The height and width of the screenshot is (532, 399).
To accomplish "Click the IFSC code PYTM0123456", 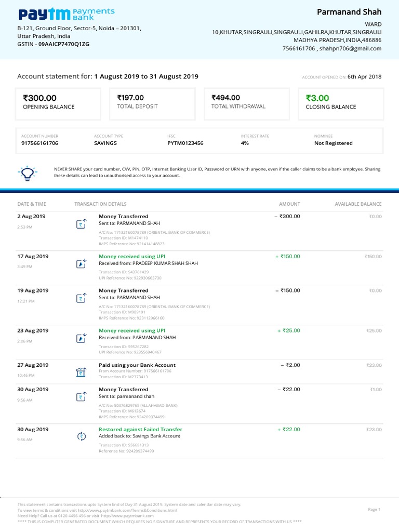I will [x=185, y=143].
